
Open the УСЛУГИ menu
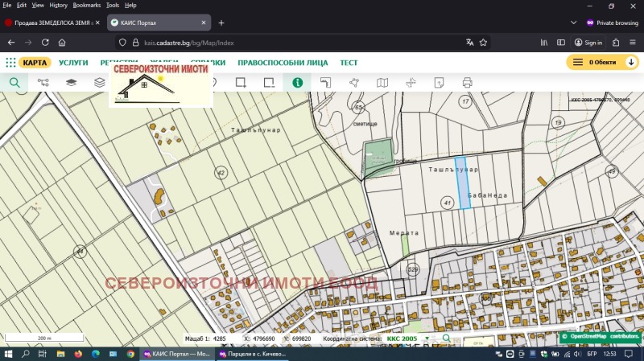point(73,63)
